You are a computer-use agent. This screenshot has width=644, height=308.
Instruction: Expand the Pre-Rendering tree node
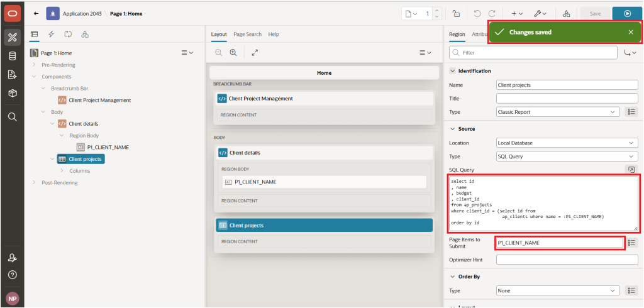34,65
